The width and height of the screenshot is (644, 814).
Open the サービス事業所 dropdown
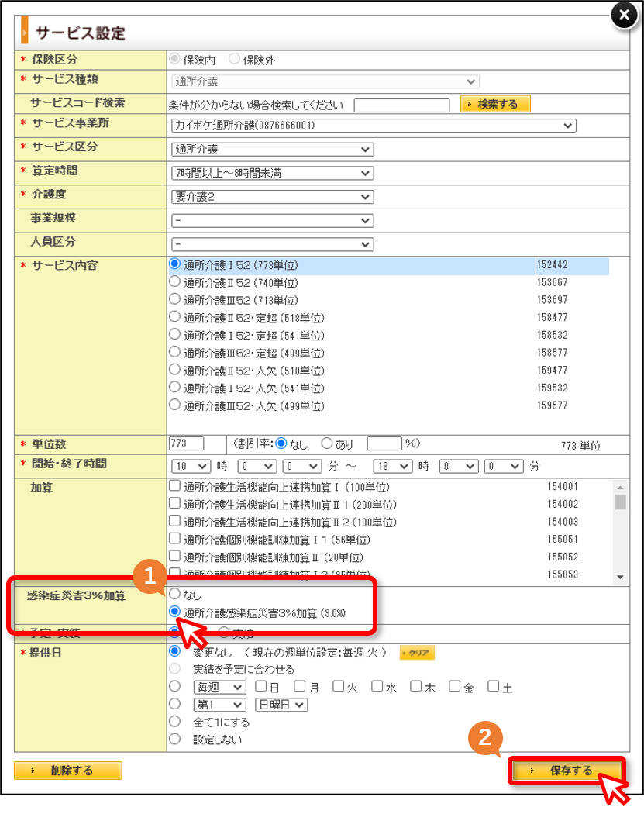click(x=374, y=126)
